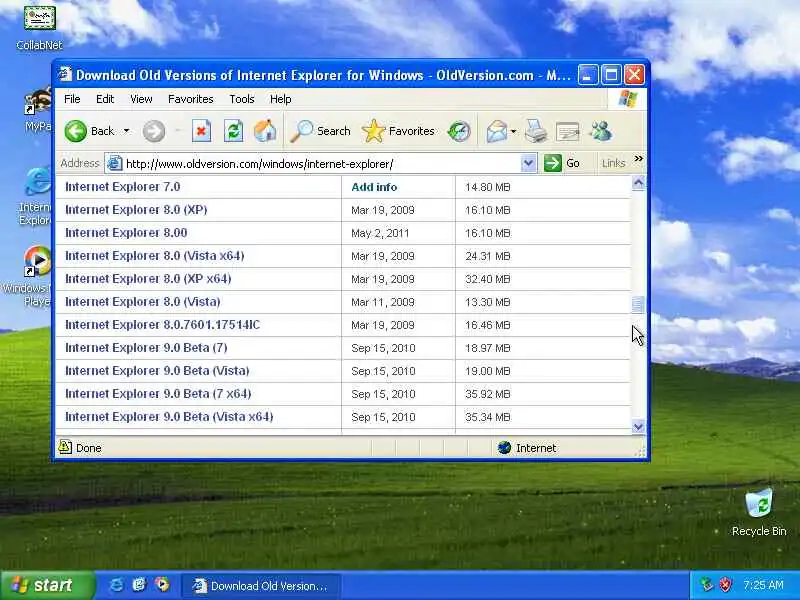Open Internet Explorer 9.0 Beta (Vista) link

[x=157, y=370]
